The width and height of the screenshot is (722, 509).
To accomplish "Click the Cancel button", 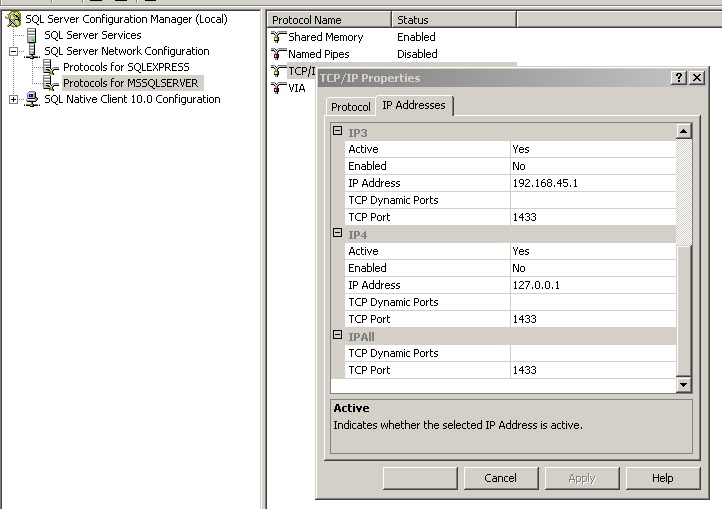I will [501, 478].
